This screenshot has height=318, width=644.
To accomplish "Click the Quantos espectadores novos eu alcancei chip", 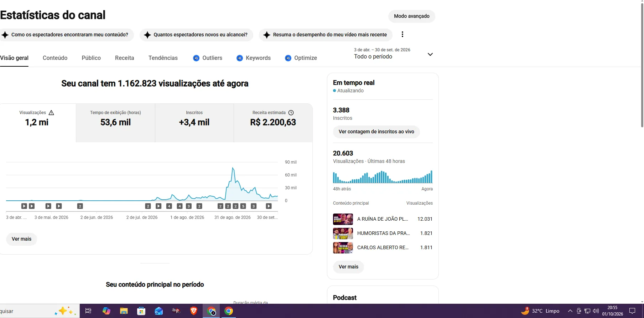I will coord(196,35).
